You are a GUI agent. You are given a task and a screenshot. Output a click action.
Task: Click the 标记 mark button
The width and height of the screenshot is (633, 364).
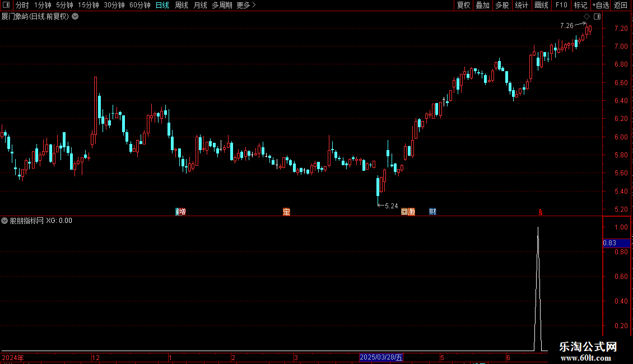(580, 5)
